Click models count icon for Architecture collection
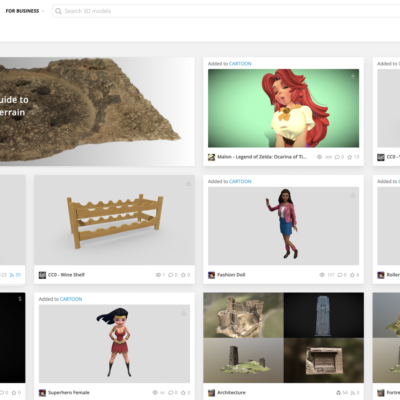 338,393
